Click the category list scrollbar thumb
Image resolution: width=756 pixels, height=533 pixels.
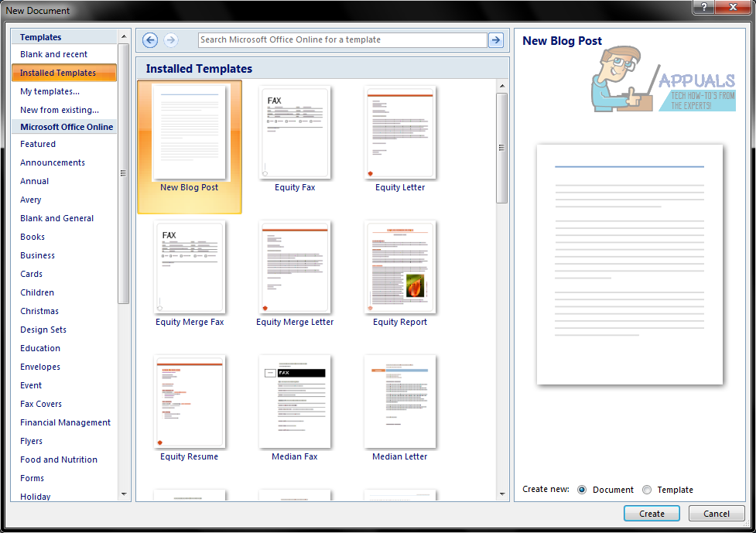coord(124,173)
